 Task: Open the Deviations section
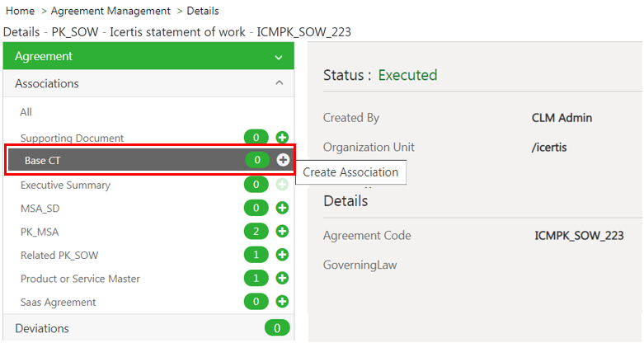(42, 328)
